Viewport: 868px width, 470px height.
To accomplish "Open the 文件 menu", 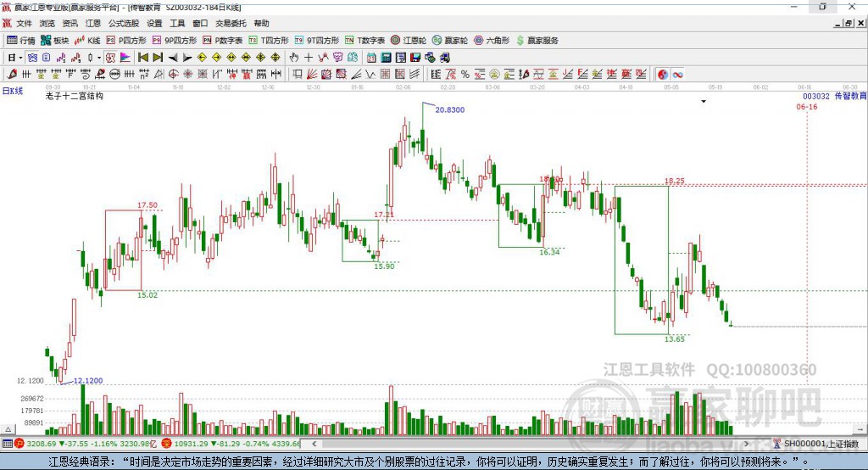I will [x=24, y=23].
